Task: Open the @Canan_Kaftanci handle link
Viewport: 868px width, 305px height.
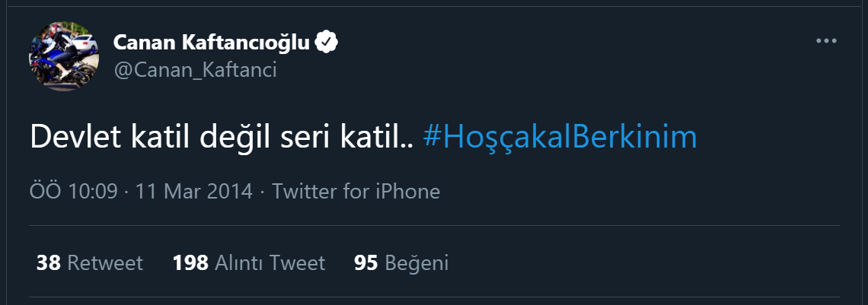Action: [x=194, y=70]
